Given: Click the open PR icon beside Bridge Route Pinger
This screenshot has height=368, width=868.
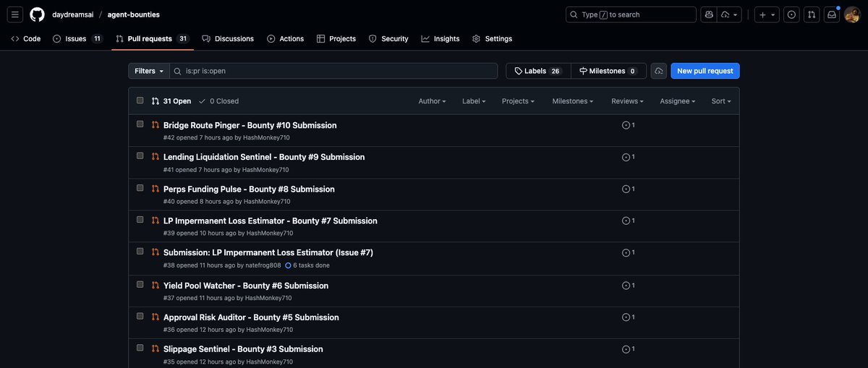Looking at the screenshot, I should point(155,125).
